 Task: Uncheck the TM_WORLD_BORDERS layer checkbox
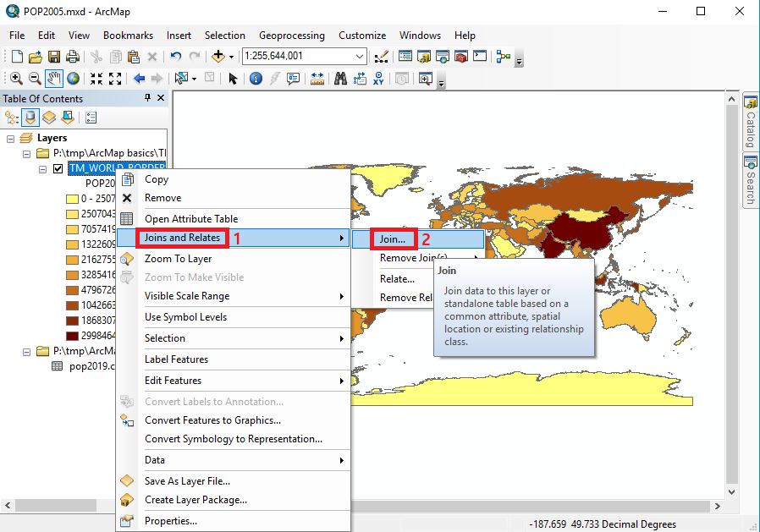58,168
